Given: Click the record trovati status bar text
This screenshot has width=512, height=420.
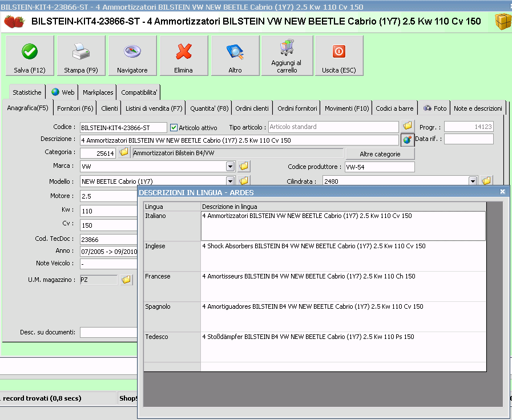Looking at the screenshot, I should (42, 398).
